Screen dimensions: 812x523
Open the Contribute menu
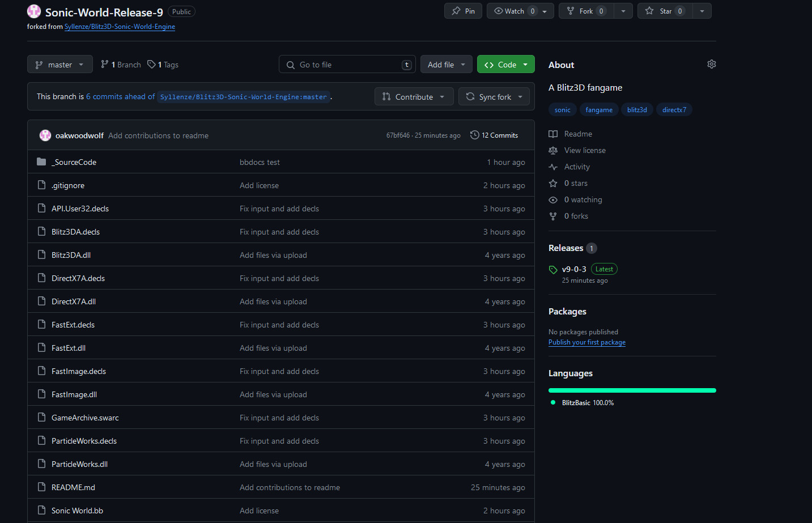coord(414,97)
